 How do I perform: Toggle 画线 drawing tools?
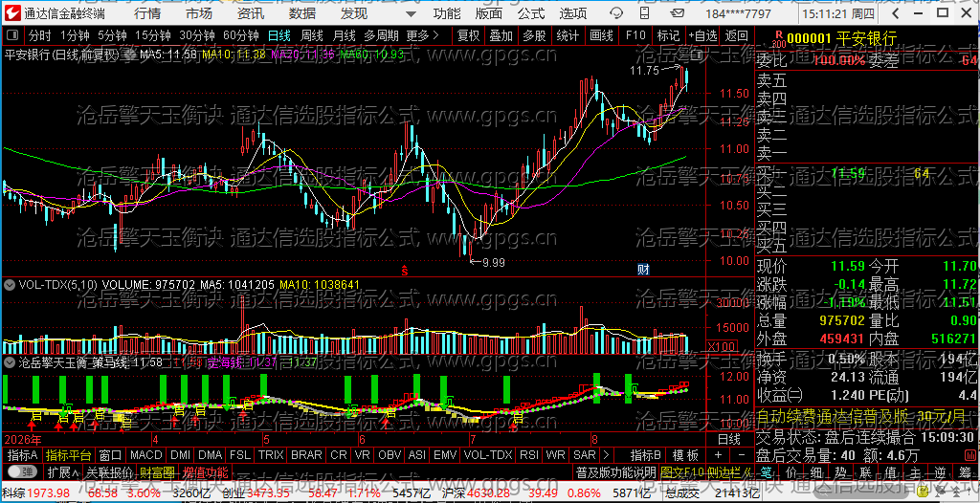click(601, 35)
